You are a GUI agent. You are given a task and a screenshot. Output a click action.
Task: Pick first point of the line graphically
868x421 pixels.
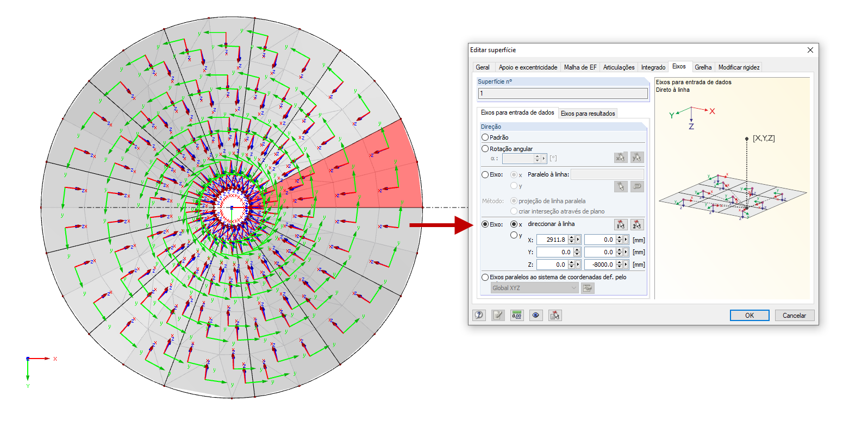(620, 224)
